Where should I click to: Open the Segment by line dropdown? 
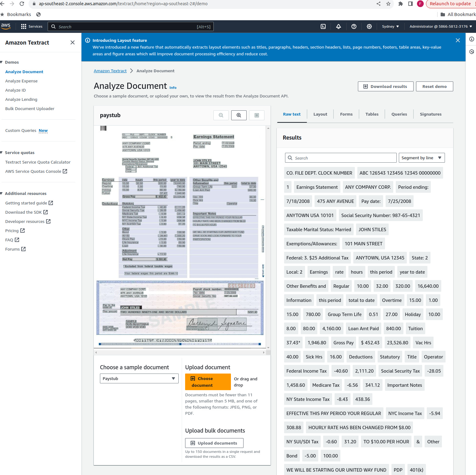tap(422, 158)
